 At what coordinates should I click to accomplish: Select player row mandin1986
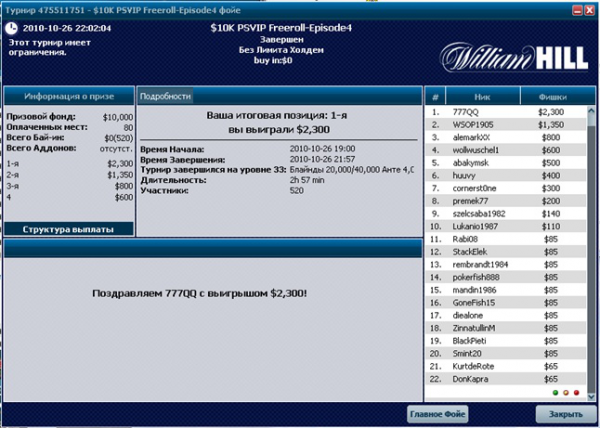pos(505,290)
